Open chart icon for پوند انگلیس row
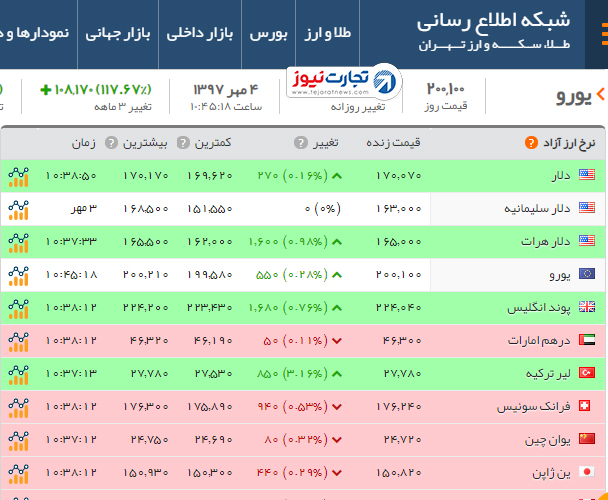Image resolution: width=608 pixels, height=500 pixels. (19, 309)
